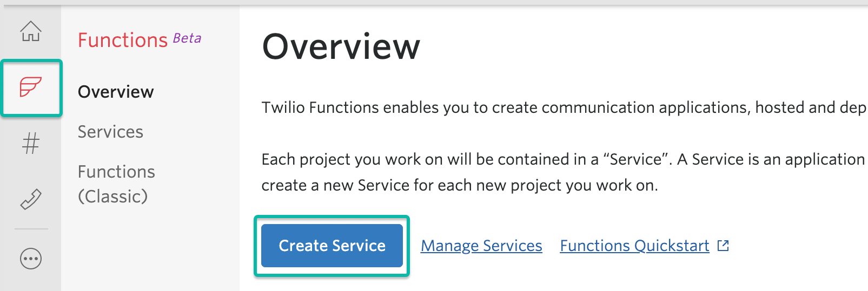Select the phone handset icon in sidebar

(x=31, y=199)
